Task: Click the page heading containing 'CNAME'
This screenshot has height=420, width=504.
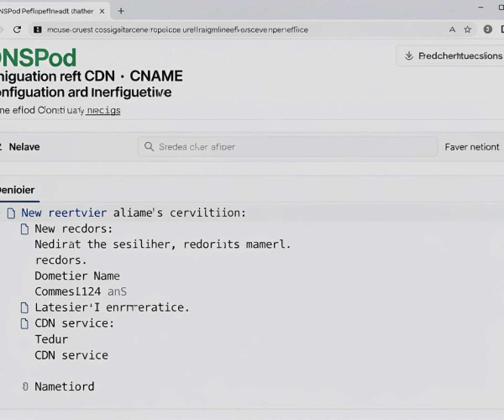Action: click(x=92, y=84)
